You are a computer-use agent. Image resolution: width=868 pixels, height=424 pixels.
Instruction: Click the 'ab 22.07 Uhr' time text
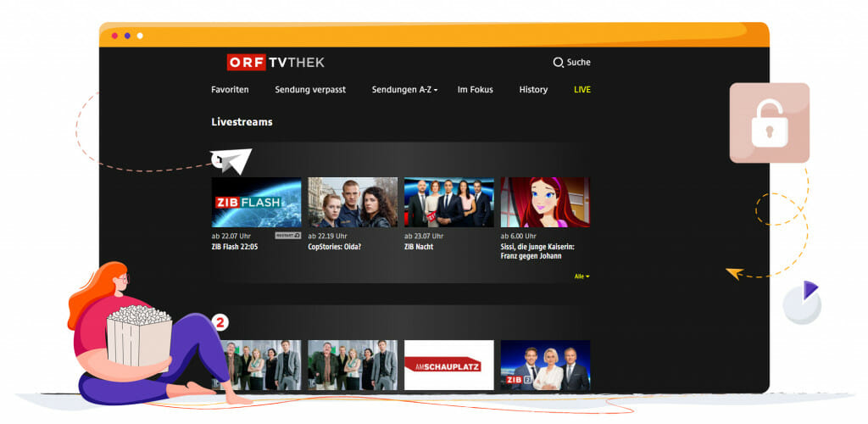tap(231, 236)
